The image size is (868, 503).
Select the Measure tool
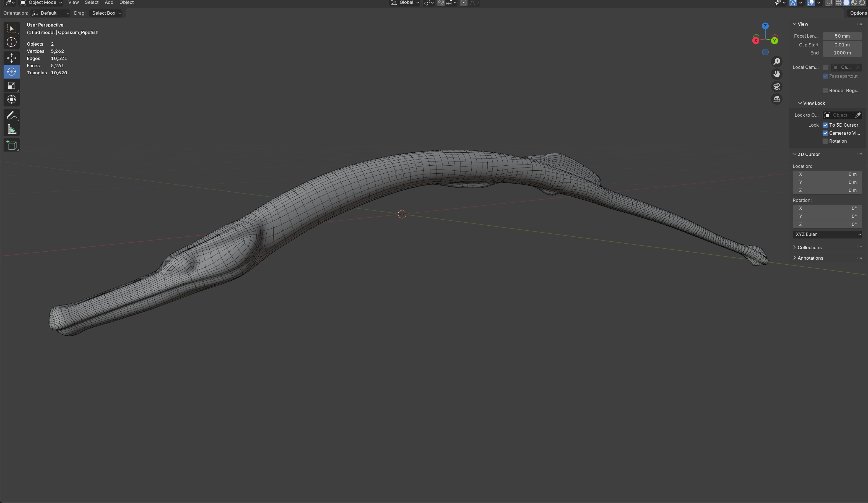[x=11, y=129]
